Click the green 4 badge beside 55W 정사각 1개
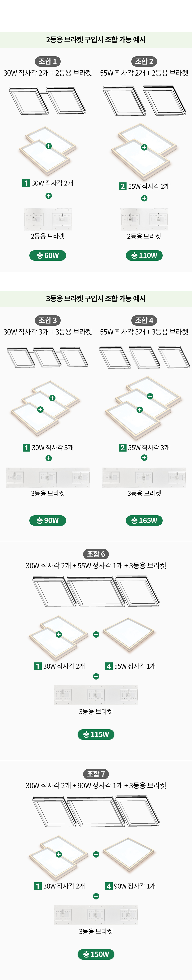Viewport: 192px width, 980px height. point(109,666)
